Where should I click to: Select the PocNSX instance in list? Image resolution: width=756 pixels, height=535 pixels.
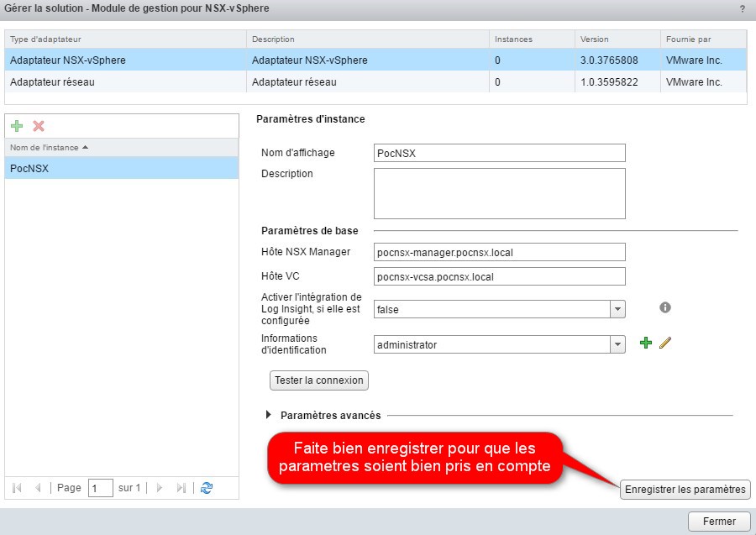click(121, 168)
